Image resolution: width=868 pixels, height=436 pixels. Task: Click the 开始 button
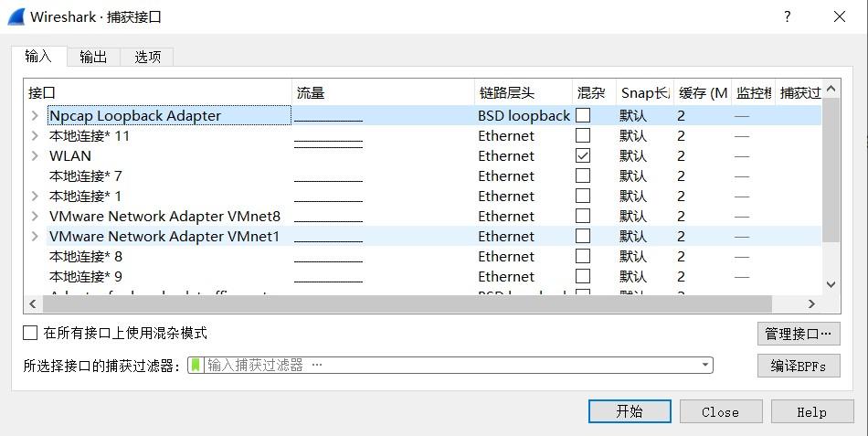(629, 411)
